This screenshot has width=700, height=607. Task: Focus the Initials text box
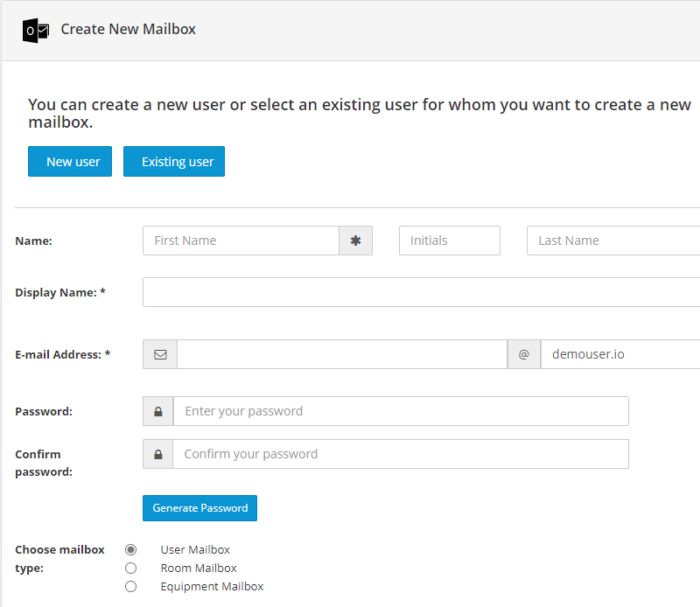tap(450, 241)
